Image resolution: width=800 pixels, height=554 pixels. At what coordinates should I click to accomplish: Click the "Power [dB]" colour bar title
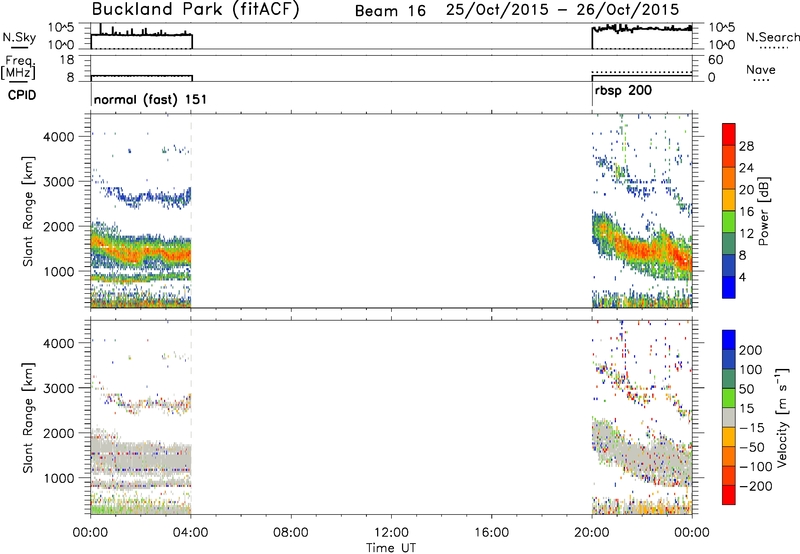pos(764,211)
